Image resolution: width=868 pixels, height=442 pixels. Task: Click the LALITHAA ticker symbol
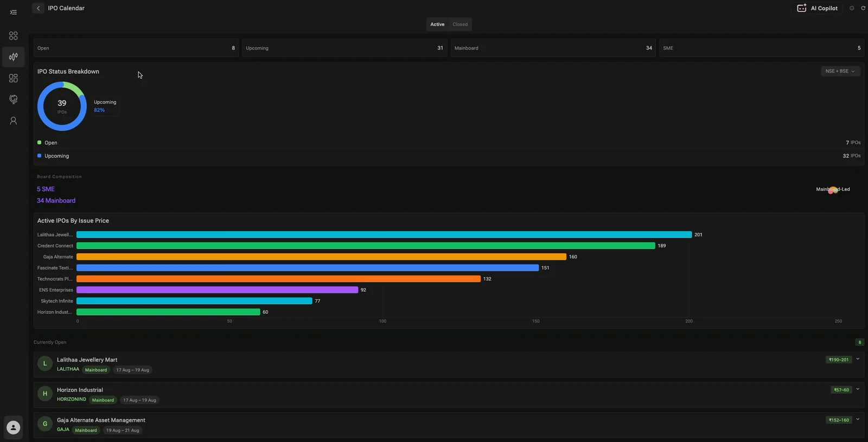[x=68, y=369]
